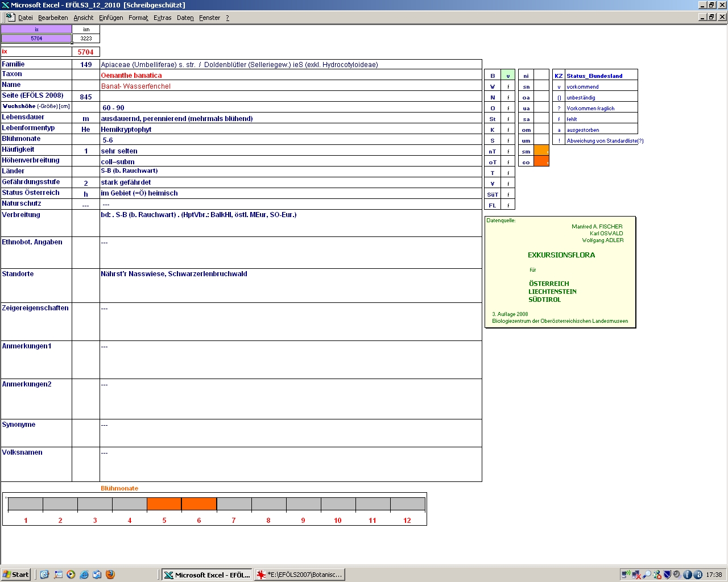
Task: Click family number cell 149
Action: 86,64
